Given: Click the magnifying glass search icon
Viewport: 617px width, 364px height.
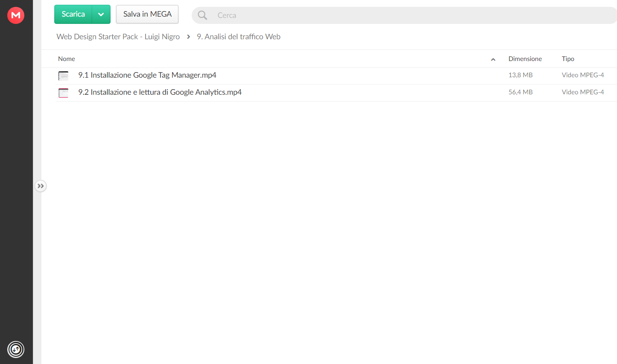Looking at the screenshot, I should click(202, 15).
